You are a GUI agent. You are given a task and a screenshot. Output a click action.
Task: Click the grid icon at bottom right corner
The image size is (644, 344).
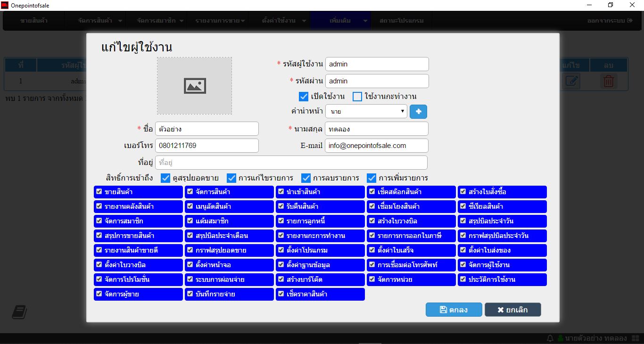636,338
